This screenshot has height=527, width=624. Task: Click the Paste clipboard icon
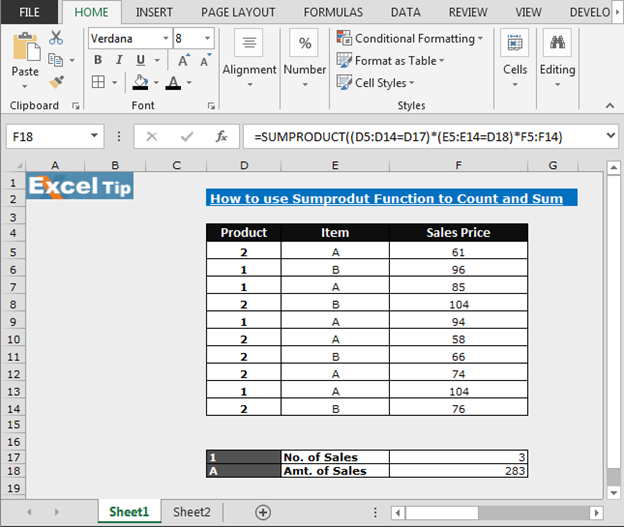pyautogui.click(x=25, y=48)
